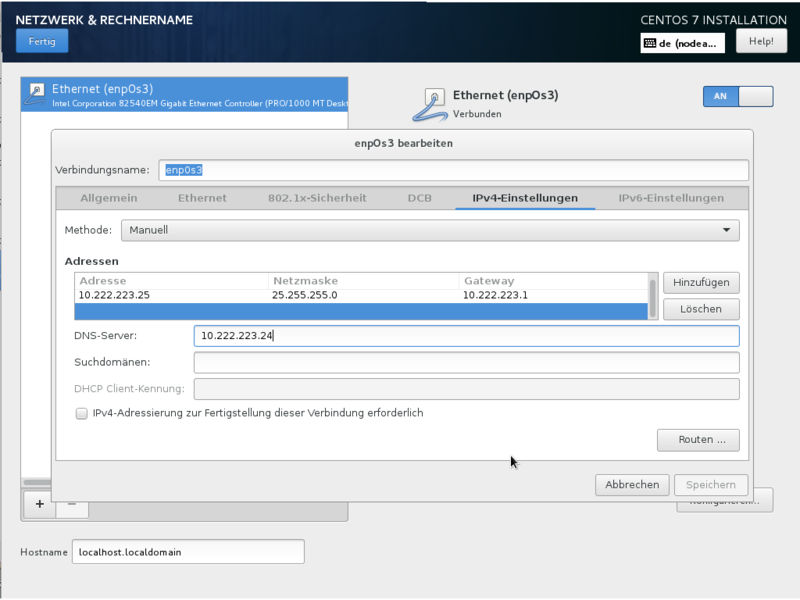This screenshot has height=600, width=800.
Task: Click the Fertig button
Action: click(x=42, y=41)
